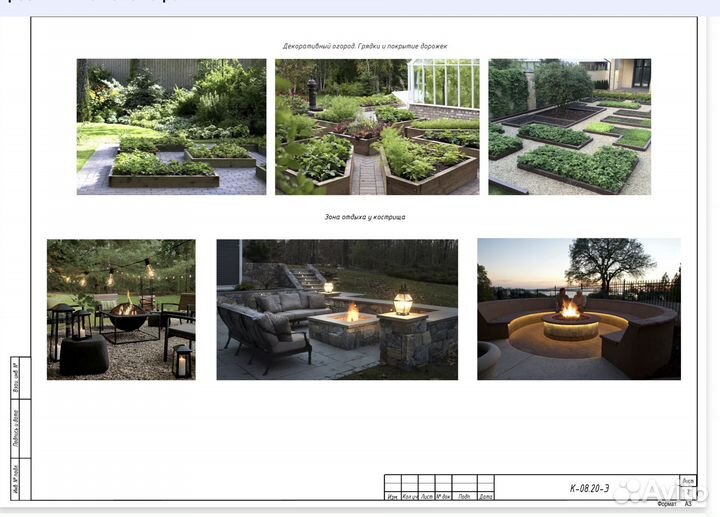This screenshot has width=720, height=517.
Task: Select the greenhouse garden photo in the top row
Action: click(377, 126)
